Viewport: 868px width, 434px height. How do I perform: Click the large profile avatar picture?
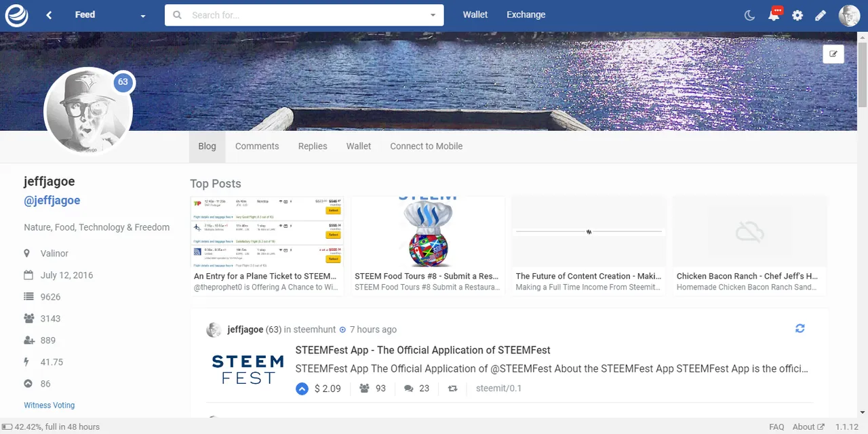tap(88, 111)
